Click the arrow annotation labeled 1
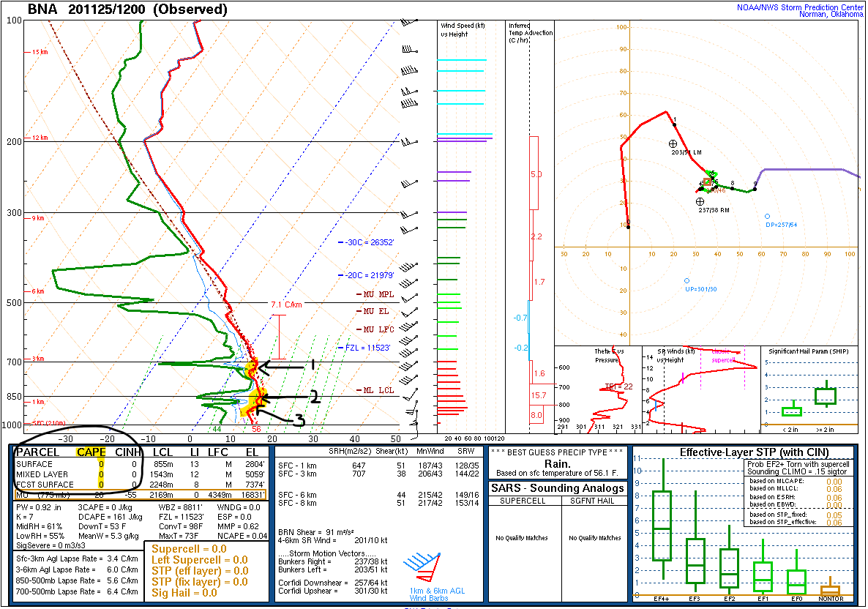Screen dimensions: 868x609 (287, 365)
